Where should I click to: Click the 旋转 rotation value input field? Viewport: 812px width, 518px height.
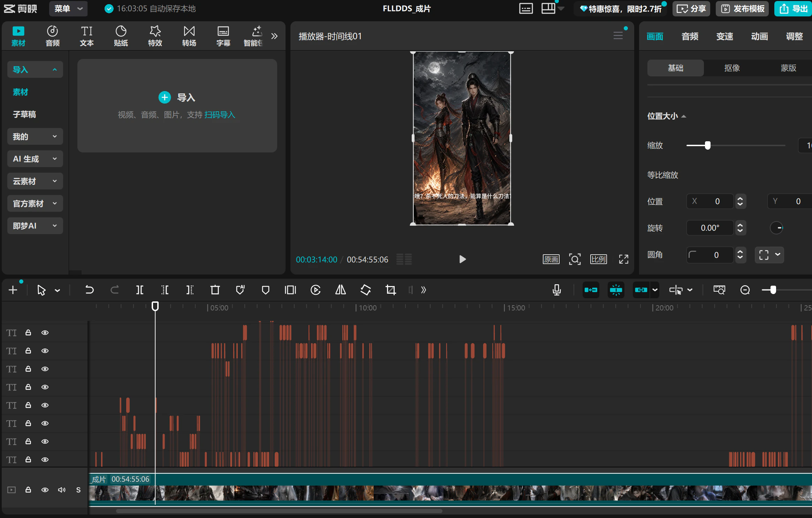pyautogui.click(x=710, y=228)
